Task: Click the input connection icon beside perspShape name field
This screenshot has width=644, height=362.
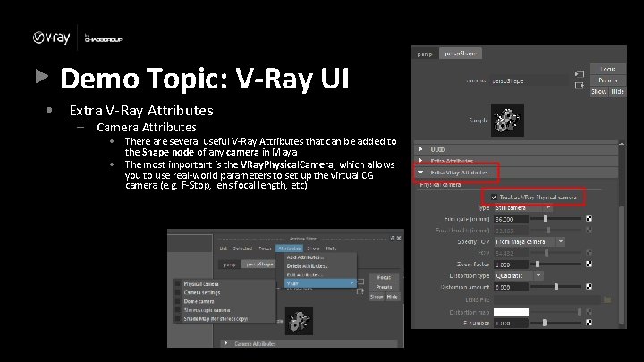Action: (579, 74)
